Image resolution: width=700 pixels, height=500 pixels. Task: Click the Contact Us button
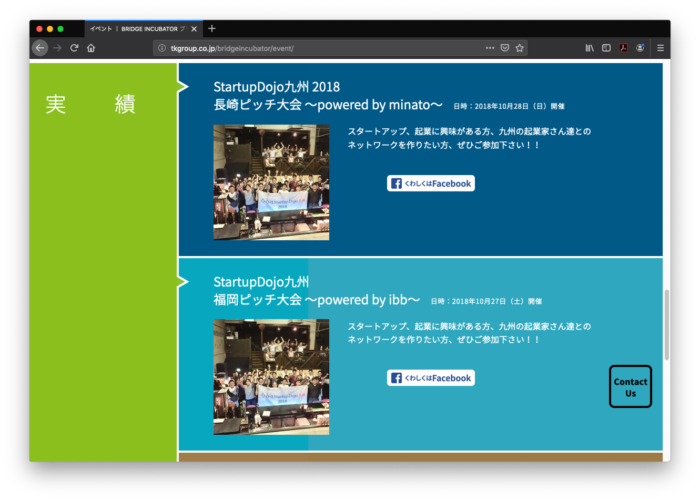pos(630,387)
